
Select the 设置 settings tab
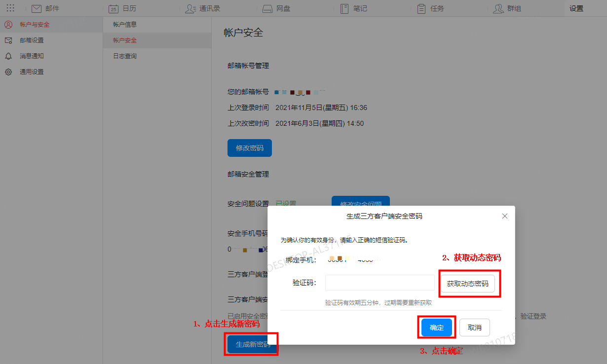tap(576, 8)
